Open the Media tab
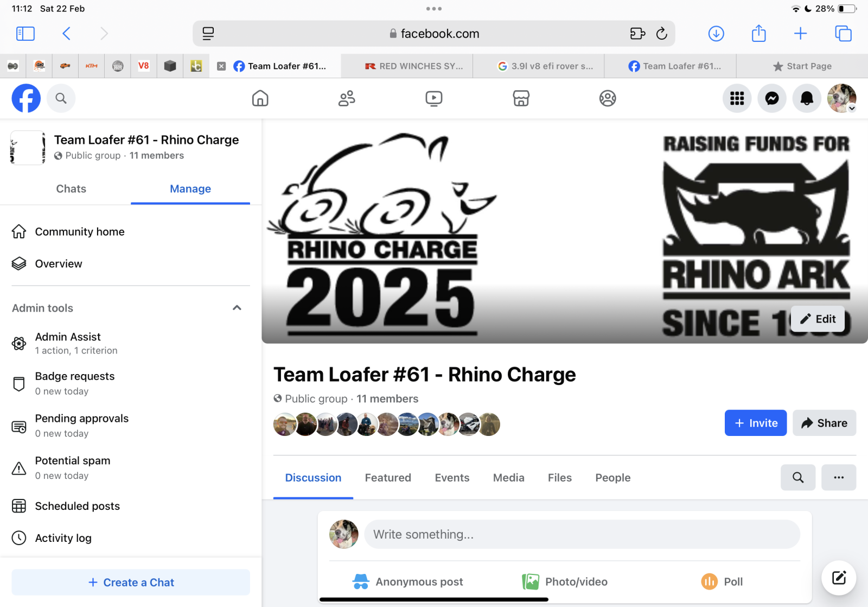The width and height of the screenshot is (868, 607). (509, 478)
